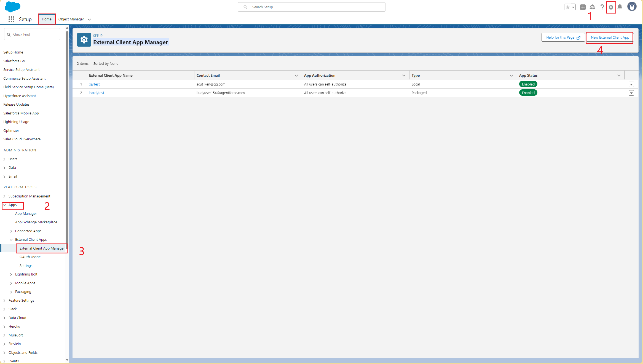Open App Manager in sidebar
643x364 pixels.
[x=26, y=213]
